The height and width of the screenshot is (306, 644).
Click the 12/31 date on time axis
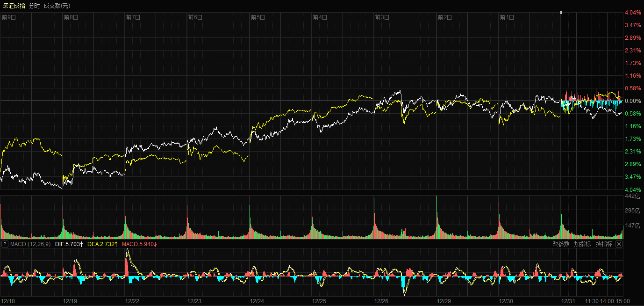pyautogui.click(x=568, y=301)
